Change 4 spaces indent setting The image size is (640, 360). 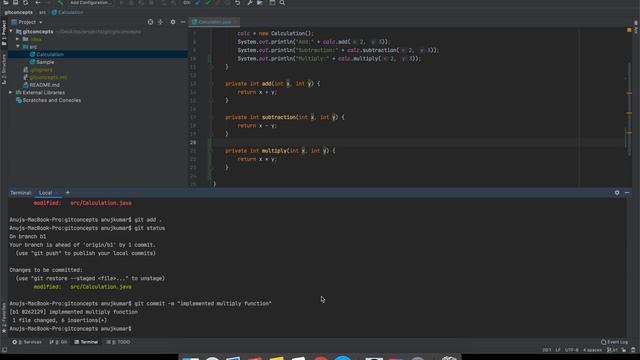(x=592, y=350)
